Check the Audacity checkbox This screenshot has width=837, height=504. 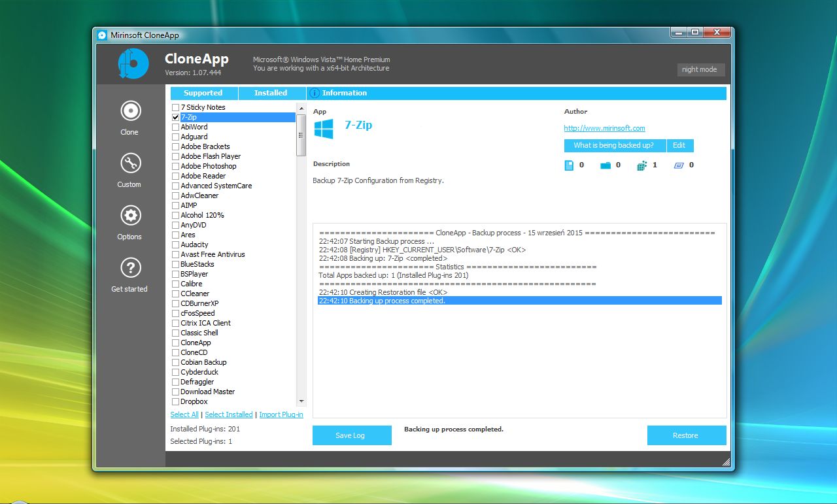pos(175,245)
